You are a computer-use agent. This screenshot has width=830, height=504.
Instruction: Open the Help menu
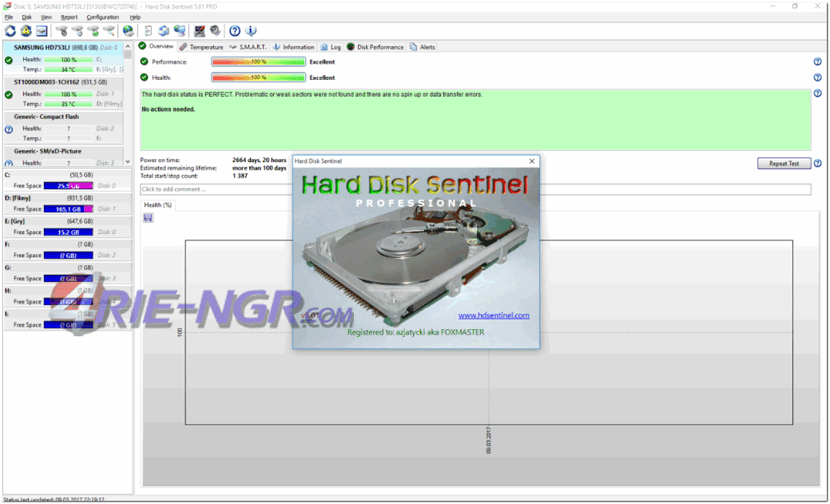pos(135,18)
